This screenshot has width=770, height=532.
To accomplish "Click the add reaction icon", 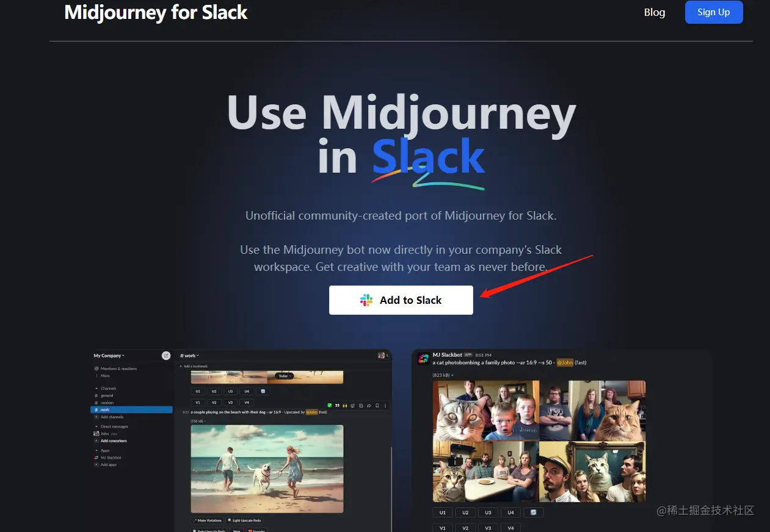I will tap(352, 405).
